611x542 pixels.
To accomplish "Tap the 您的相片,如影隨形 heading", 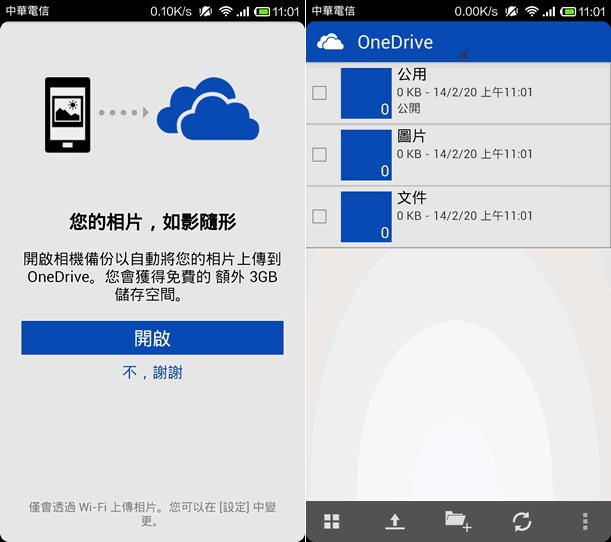I will pos(152,222).
